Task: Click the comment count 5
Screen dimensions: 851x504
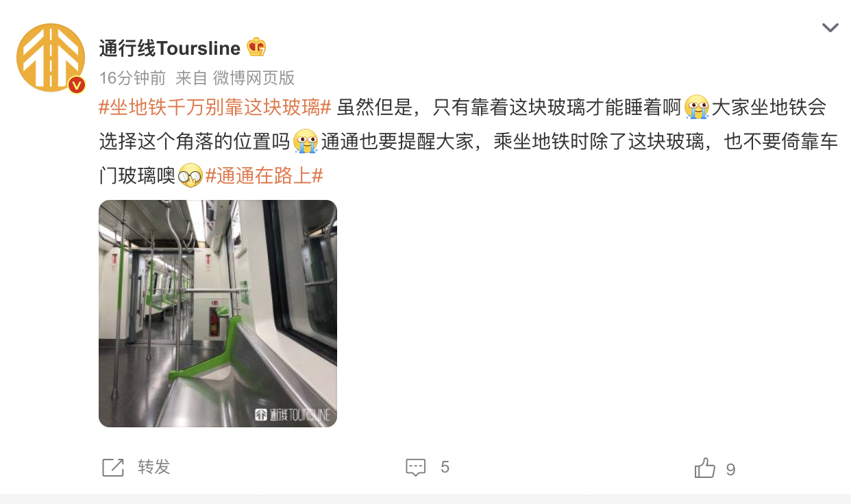Action: (x=445, y=467)
